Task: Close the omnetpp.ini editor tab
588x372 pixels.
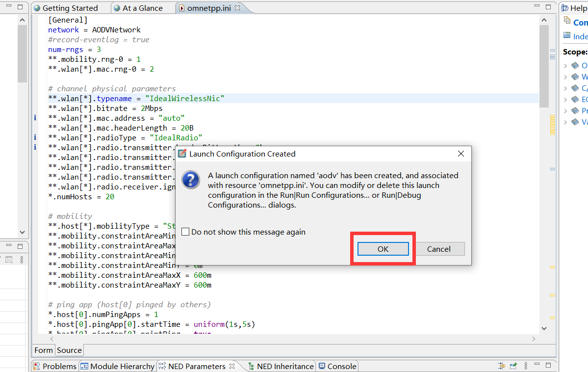Action: [x=237, y=7]
